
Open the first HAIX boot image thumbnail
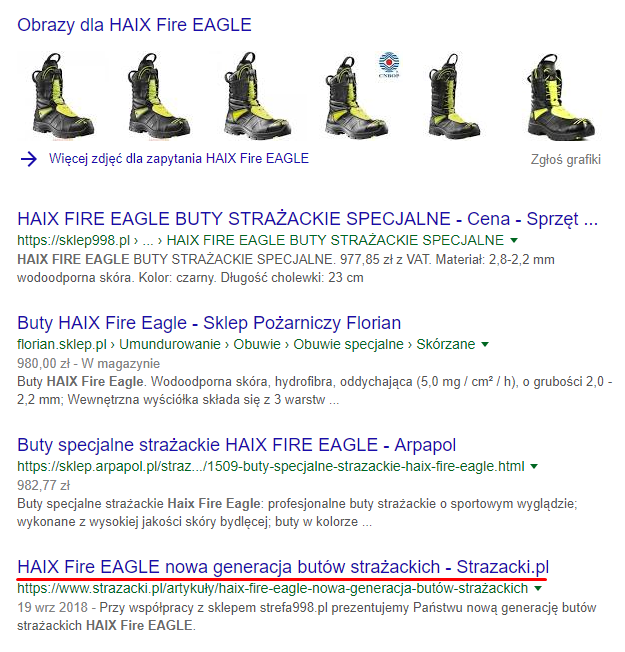[x=62, y=95]
